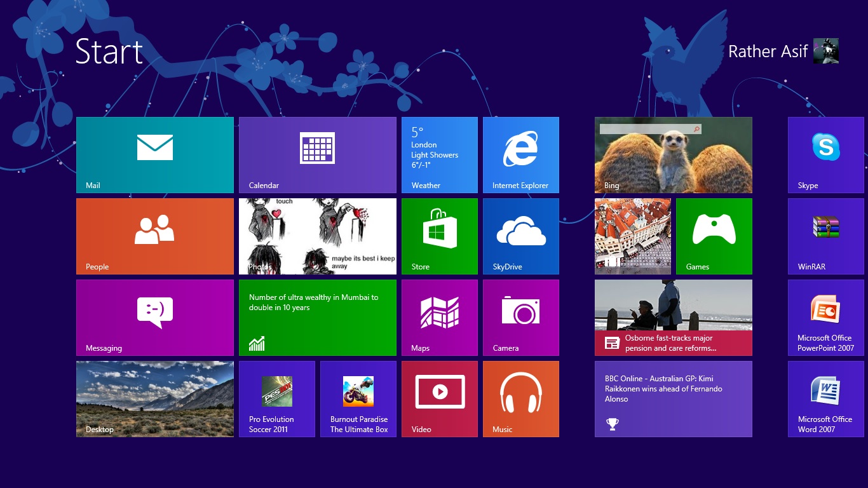This screenshot has height=488, width=868.
Task: Open the Maps app
Action: click(x=439, y=317)
